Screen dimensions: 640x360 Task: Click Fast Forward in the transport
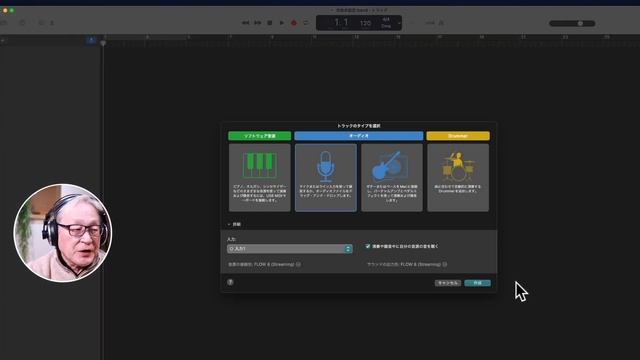[x=258, y=23]
